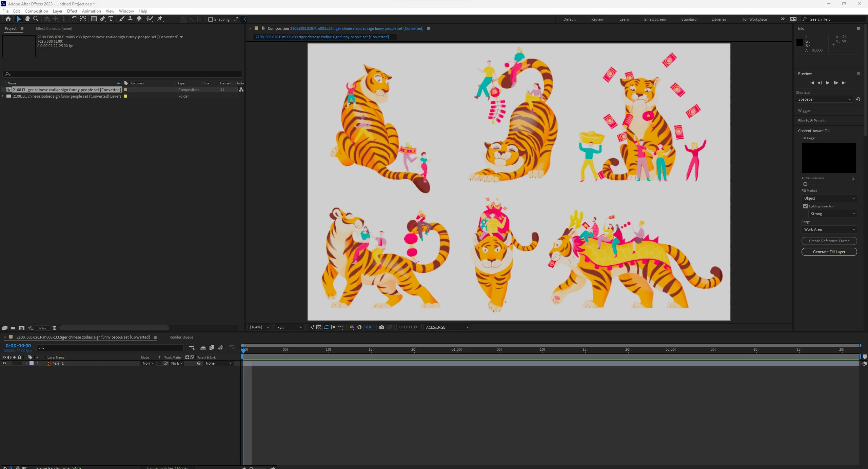Click the Generate Fill Layer button
Viewport: 868px width, 469px height.
[829, 252]
